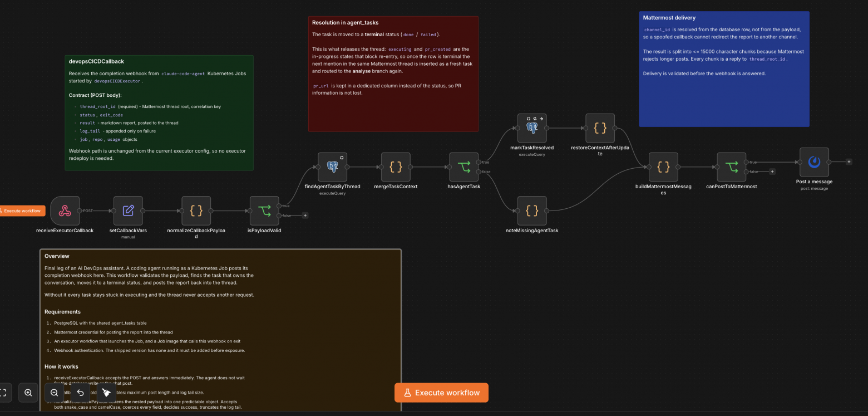Zoom in on the workflow canvas
This screenshot has width=868, height=416.
pos(28,393)
